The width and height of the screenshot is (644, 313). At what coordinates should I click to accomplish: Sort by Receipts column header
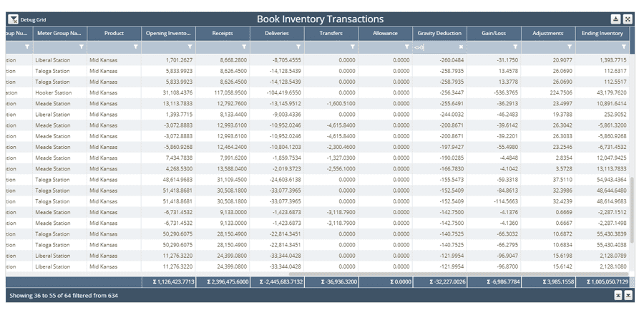coord(223,34)
